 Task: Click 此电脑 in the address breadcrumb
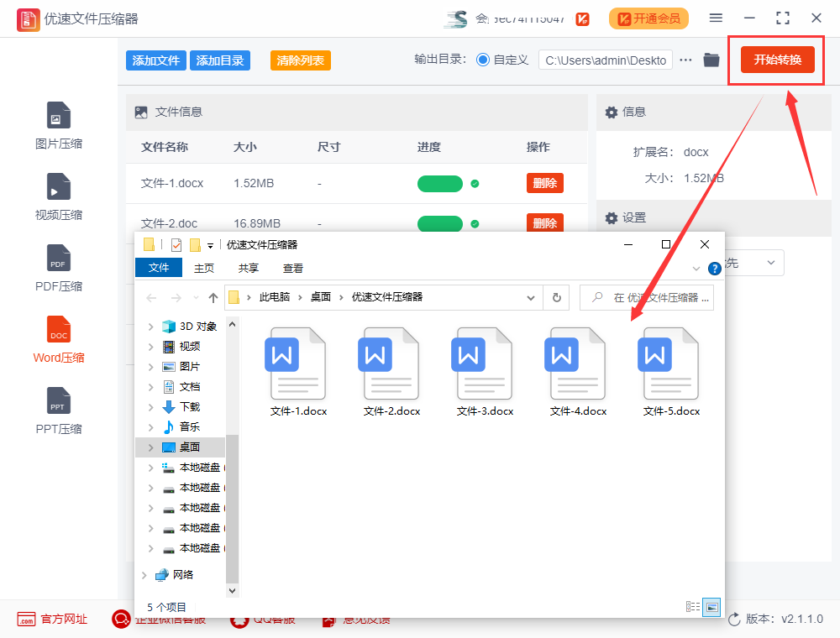point(275,297)
